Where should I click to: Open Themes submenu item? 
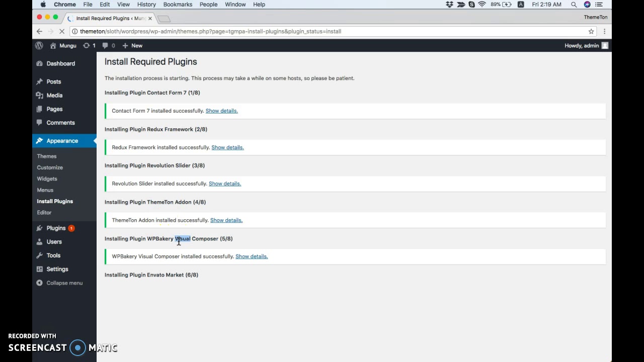click(47, 156)
